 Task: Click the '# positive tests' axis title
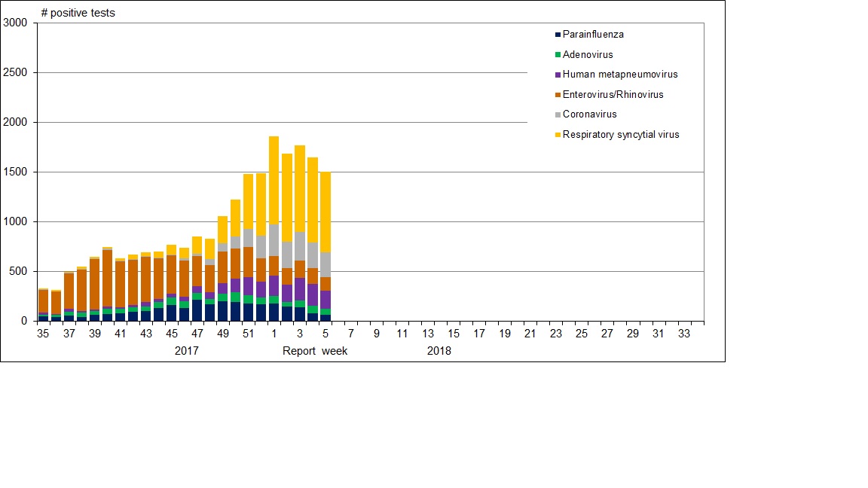78,13
